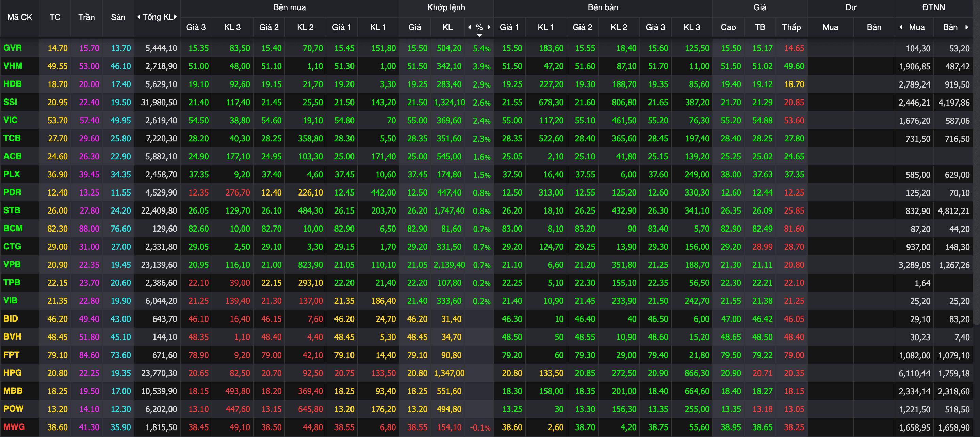The image size is (980, 437).
Task: Open the VHM stock symbol
Action: point(13,66)
